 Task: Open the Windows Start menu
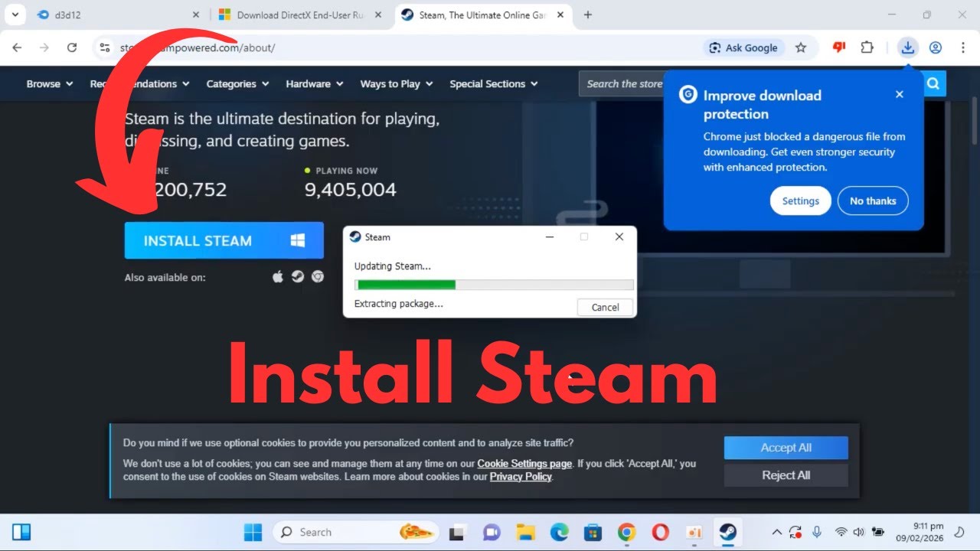[253, 532]
